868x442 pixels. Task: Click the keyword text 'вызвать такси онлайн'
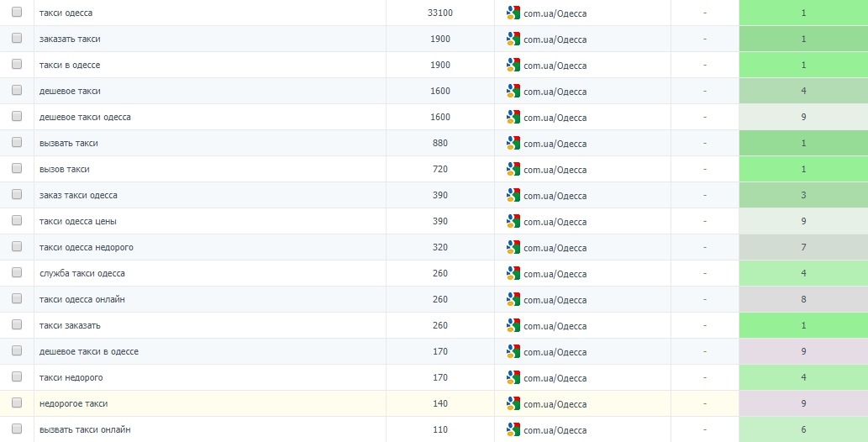click(85, 429)
